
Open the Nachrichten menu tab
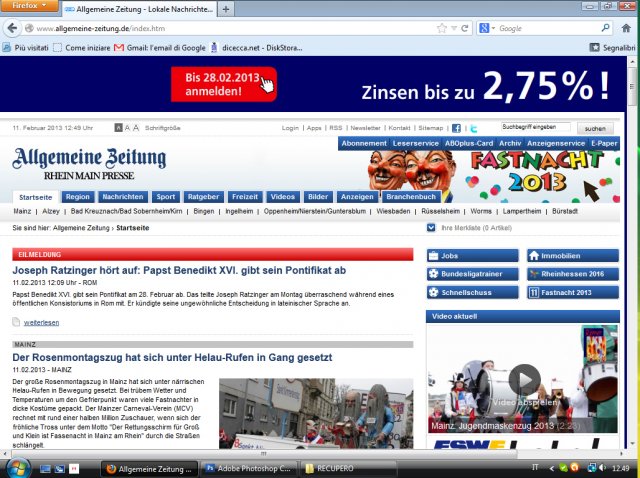coord(123,197)
